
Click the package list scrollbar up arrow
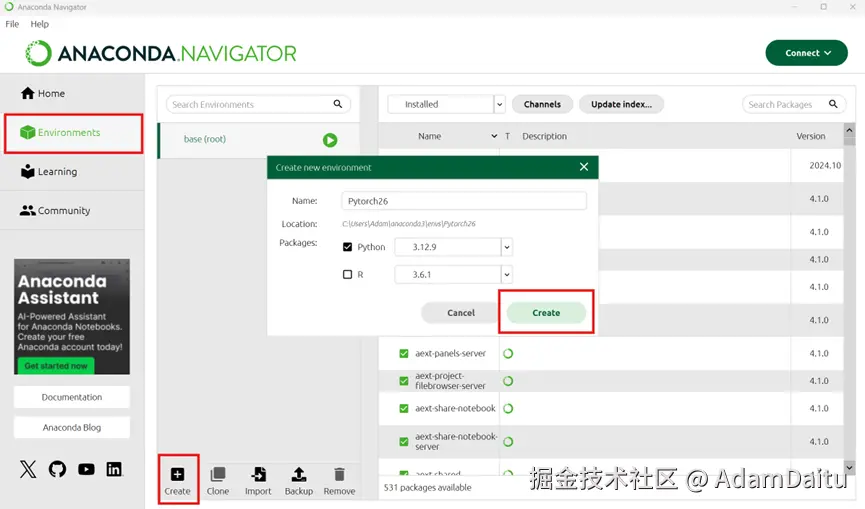pyautogui.click(x=850, y=130)
